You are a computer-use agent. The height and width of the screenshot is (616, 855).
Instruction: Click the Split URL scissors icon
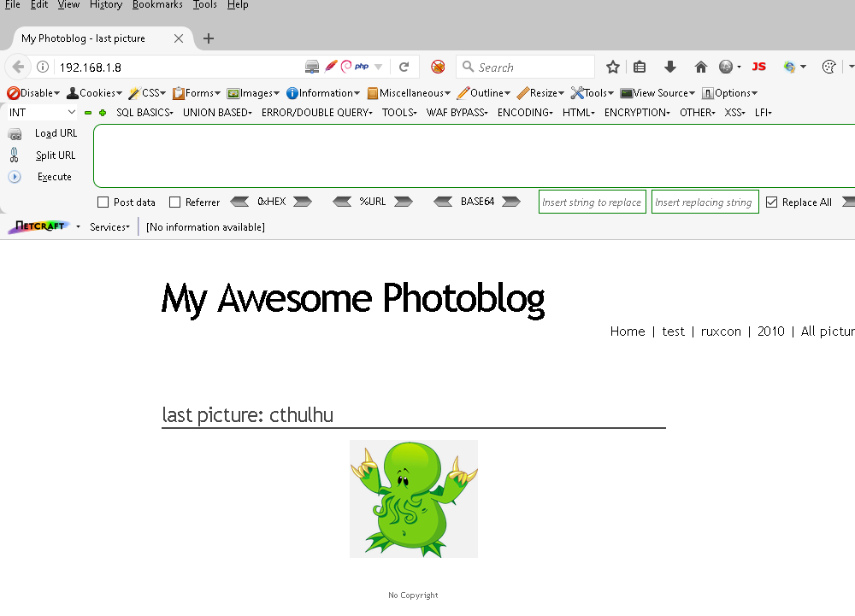click(x=15, y=155)
